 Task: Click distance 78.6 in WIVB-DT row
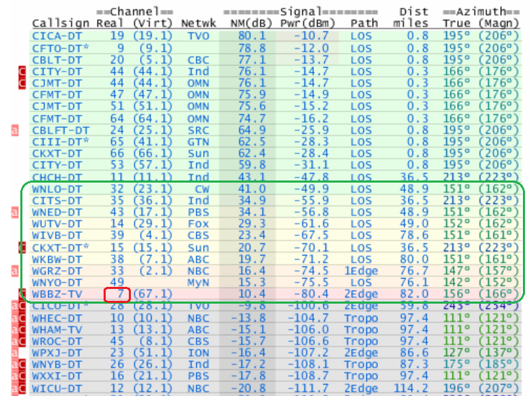414,235
